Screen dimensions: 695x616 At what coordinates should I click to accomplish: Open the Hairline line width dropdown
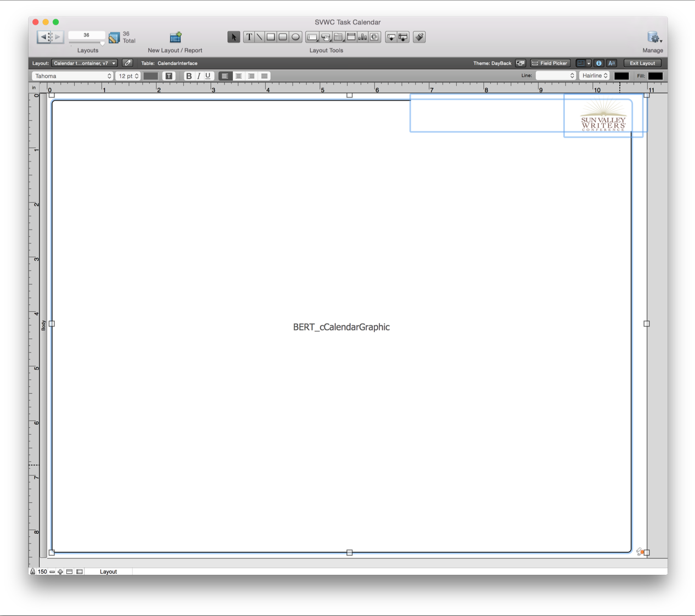tap(595, 76)
